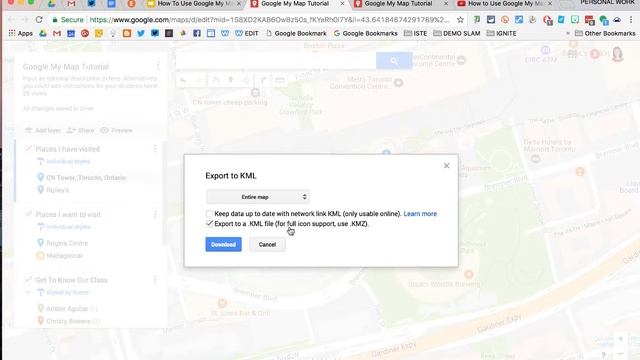The image size is (640, 360).
Task: Click the map search input field
Action: [276, 61]
